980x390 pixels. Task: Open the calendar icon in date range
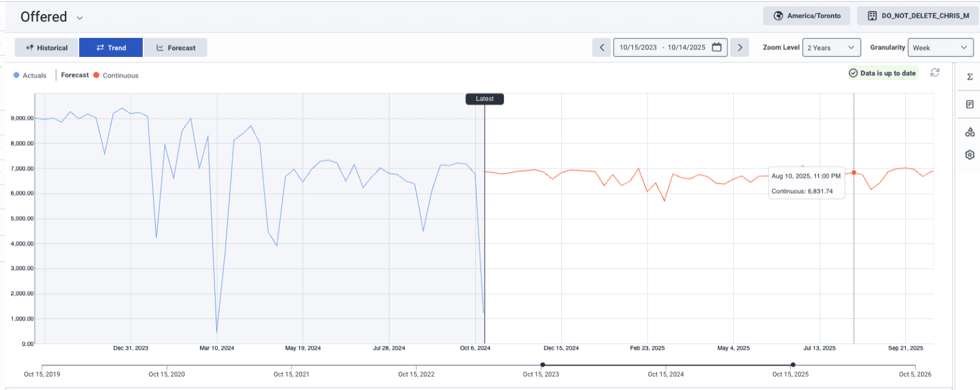717,47
